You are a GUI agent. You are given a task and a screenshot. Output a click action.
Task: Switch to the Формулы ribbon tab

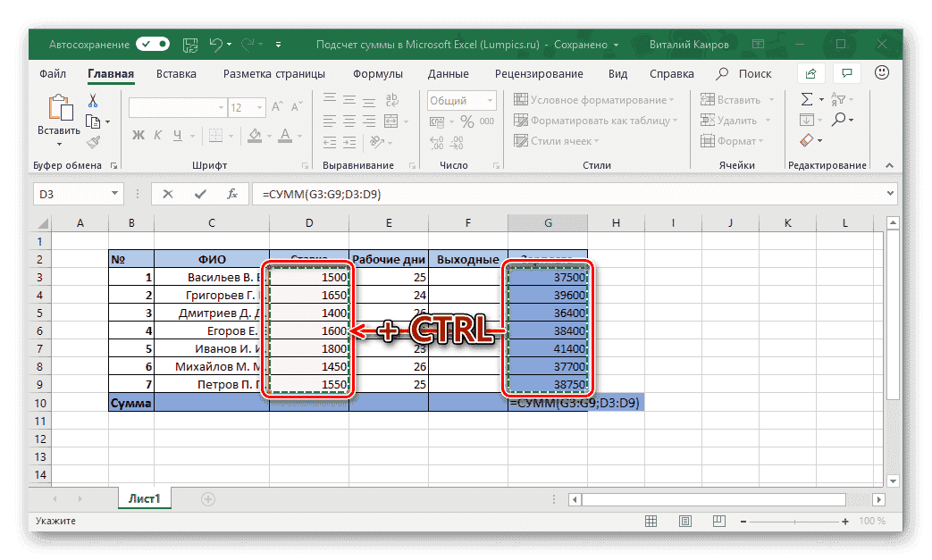(x=377, y=74)
